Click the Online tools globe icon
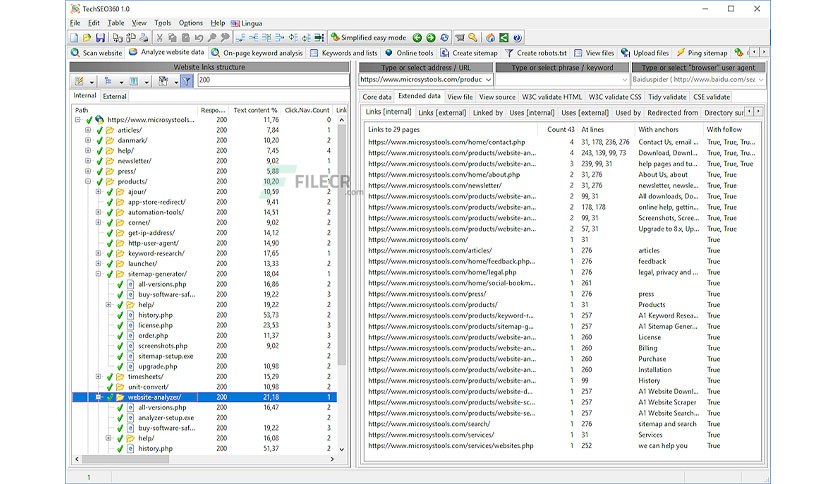Viewport: 836px width, 484px height. pyautogui.click(x=389, y=53)
